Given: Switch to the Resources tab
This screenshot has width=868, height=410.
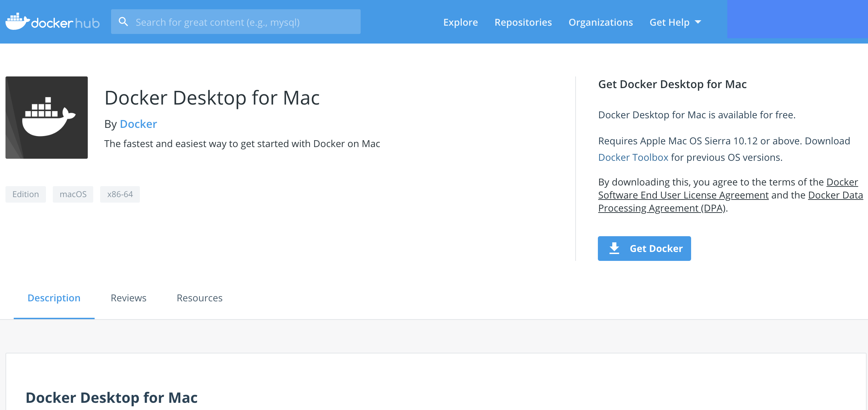Looking at the screenshot, I should coord(200,298).
